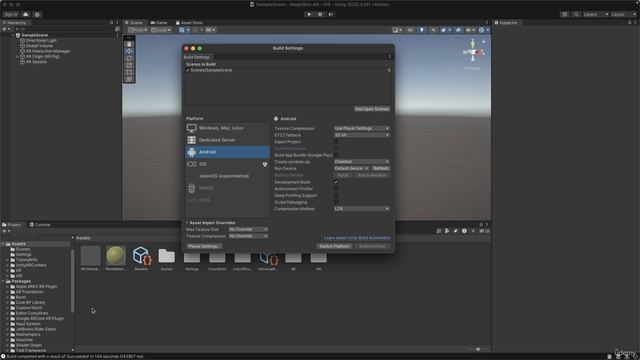Select the View hand tool in the Scene toolbar
640x360 pixels.
[129, 44]
